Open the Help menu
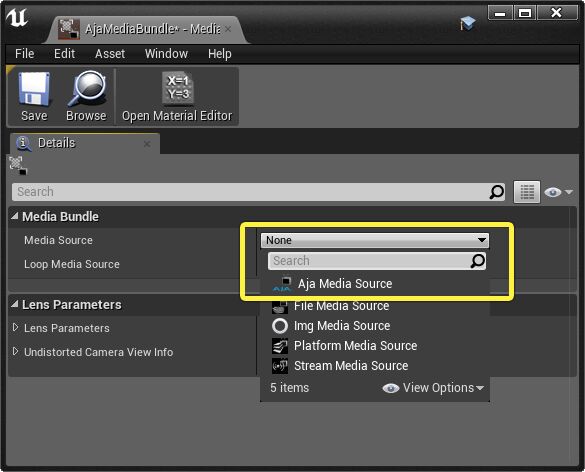Screen dimensions: 585x472 [219, 54]
